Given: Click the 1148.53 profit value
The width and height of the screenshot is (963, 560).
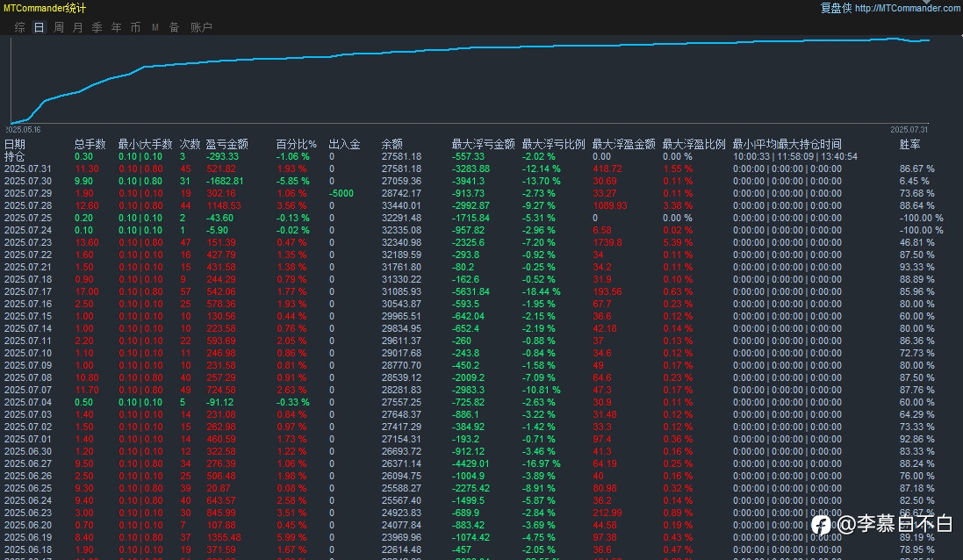Looking at the screenshot, I should tap(224, 205).
